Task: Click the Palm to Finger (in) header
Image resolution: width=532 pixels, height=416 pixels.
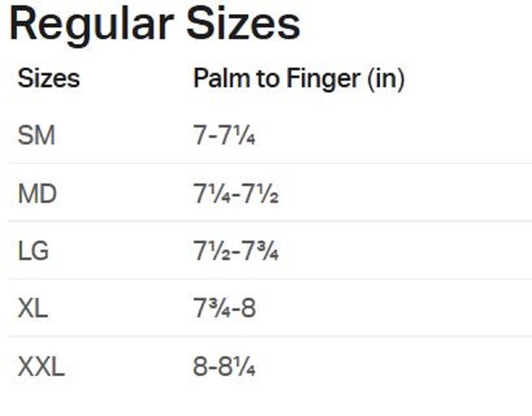Action: coord(298,79)
